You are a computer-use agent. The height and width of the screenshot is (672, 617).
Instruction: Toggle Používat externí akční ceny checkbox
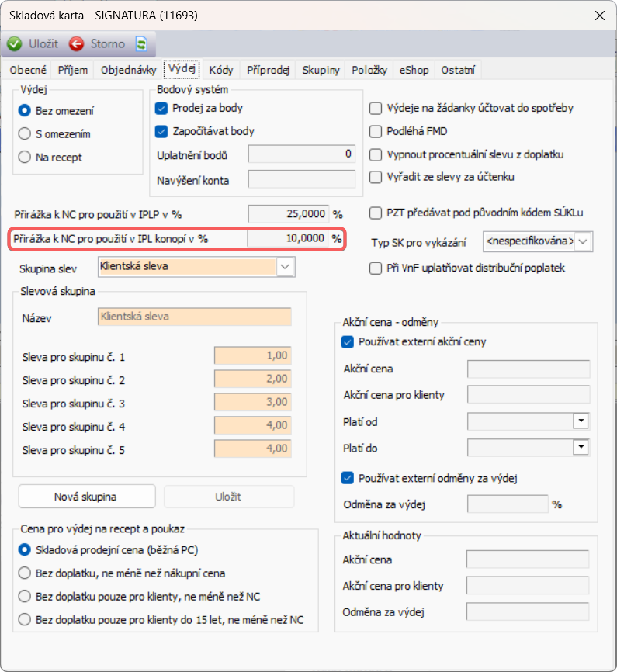[x=347, y=341]
